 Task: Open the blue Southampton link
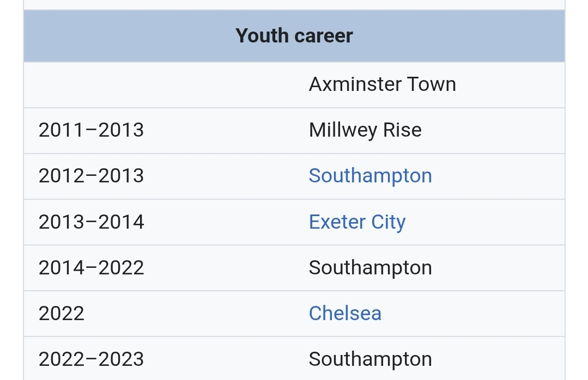[370, 176]
